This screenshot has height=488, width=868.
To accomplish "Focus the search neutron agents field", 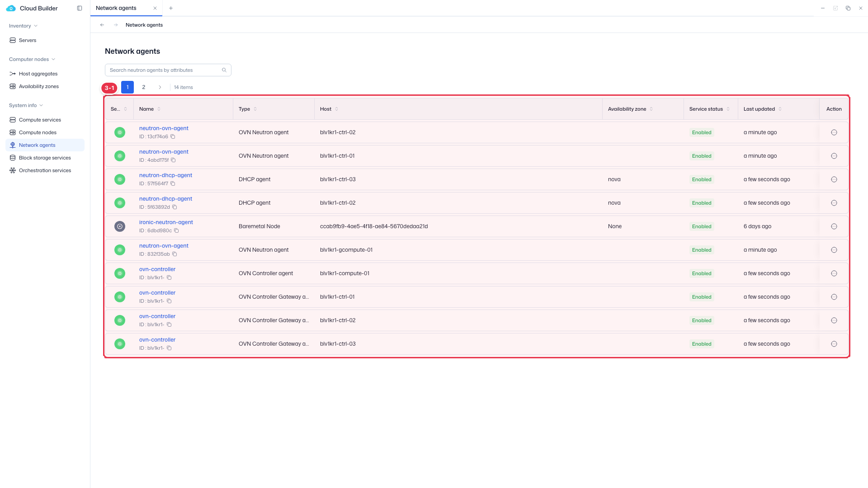I will 168,70.
